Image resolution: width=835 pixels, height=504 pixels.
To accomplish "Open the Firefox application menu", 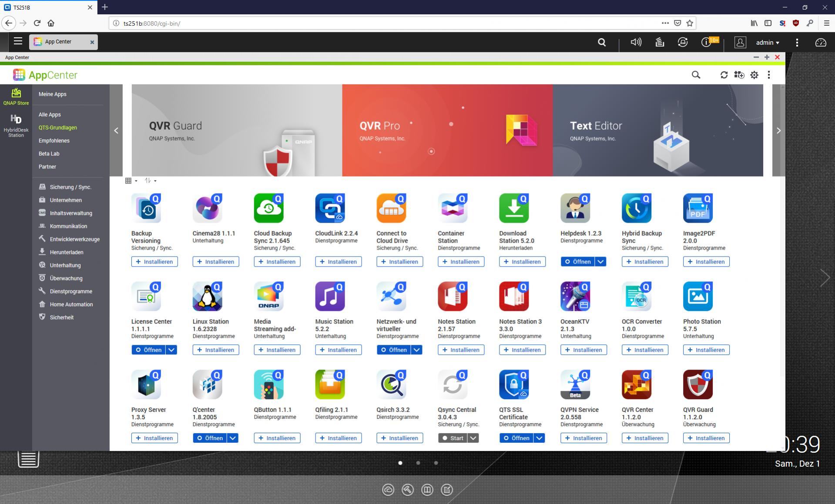I will 826,23.
